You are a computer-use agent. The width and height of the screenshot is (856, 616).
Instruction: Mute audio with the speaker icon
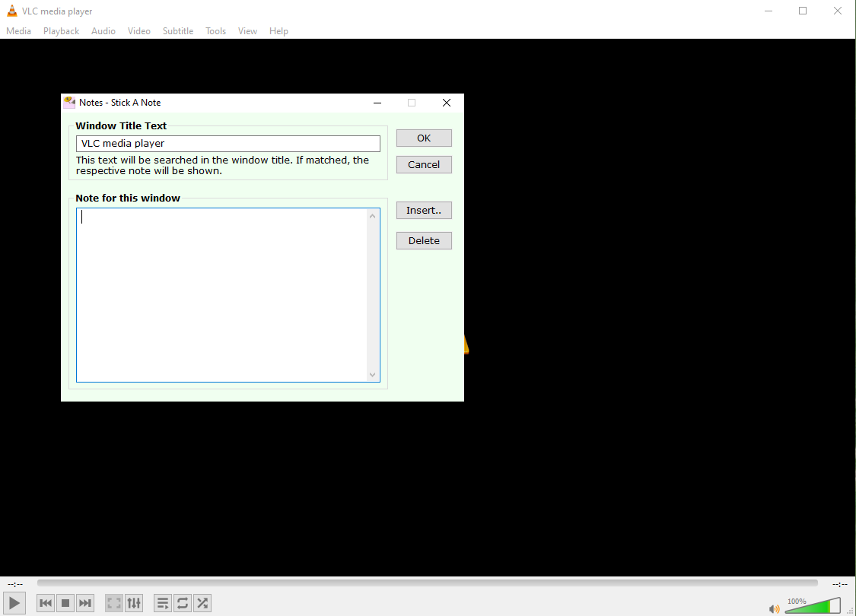tap(774, 608)
